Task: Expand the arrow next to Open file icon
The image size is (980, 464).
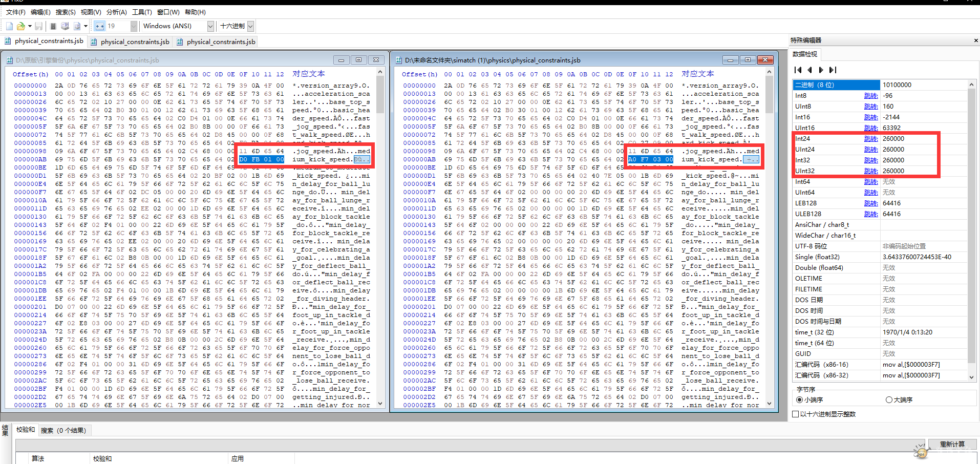Action: click(x=30, y=26)
